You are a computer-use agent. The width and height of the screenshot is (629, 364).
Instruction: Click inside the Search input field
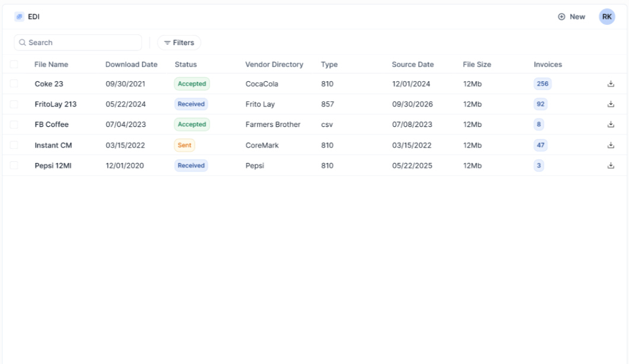77,42
